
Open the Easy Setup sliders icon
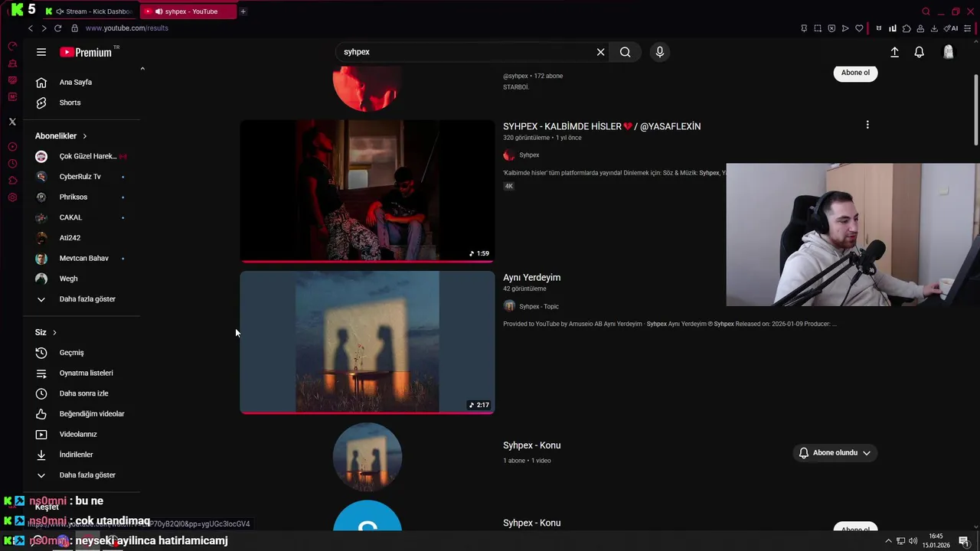click(x=969, y=28)
